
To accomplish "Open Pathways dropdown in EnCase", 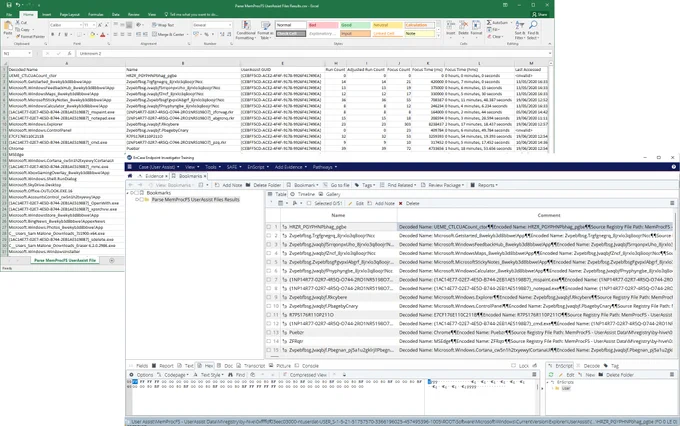I will point(324,167).
